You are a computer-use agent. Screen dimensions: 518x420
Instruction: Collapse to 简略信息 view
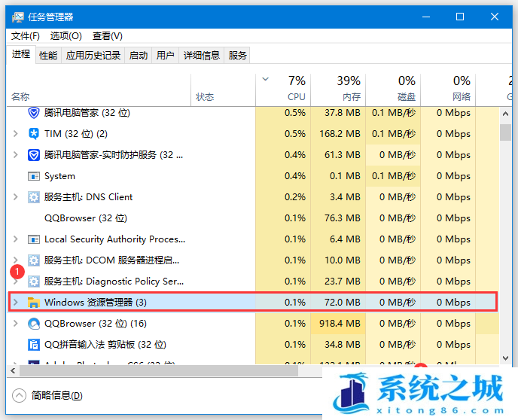[x=48, y=396]
